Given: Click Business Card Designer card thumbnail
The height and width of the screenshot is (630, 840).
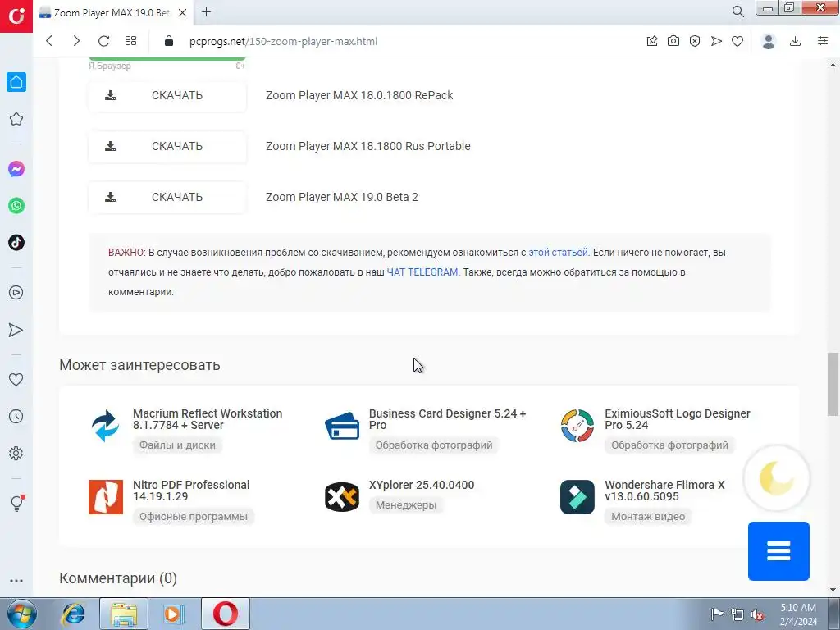Looking at the screenshot, I should 342,426.
